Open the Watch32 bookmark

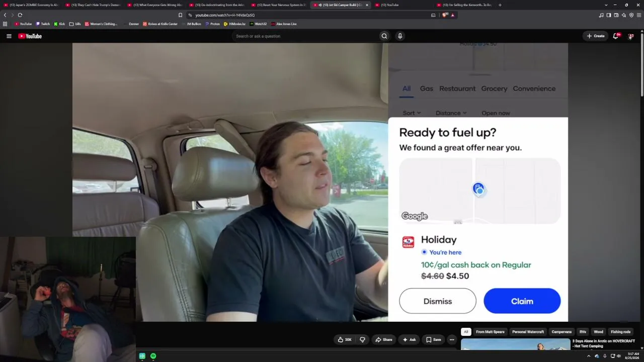pos(258,24)
